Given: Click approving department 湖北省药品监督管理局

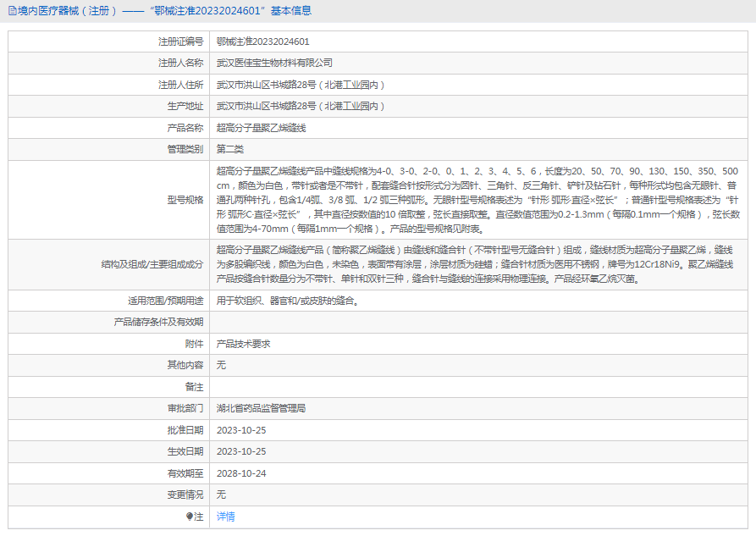Looking at the screenshot, I should click(x=261, y=409).
